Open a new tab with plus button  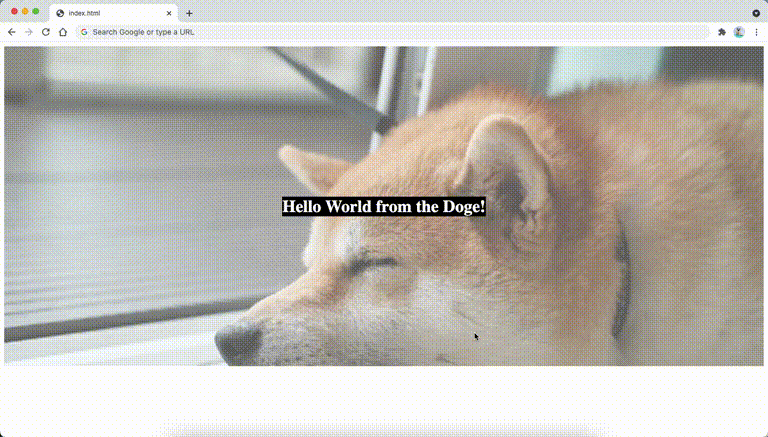tap(189, 13)
